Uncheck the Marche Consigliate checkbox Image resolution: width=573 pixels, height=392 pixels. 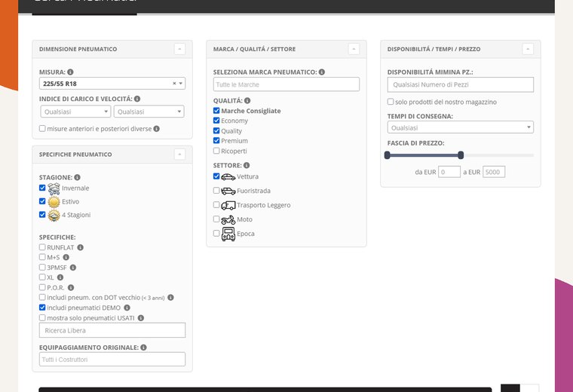[x=216, y=110]
